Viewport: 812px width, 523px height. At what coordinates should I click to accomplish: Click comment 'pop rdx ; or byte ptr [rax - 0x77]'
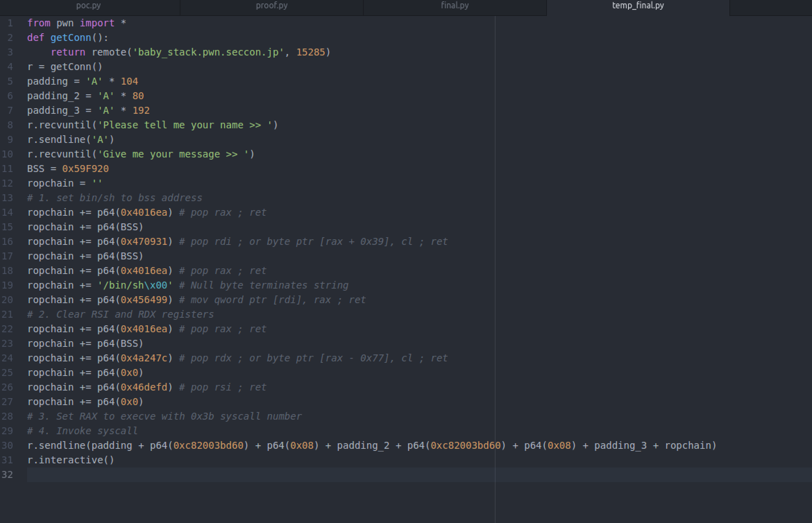tap(290, 358)
